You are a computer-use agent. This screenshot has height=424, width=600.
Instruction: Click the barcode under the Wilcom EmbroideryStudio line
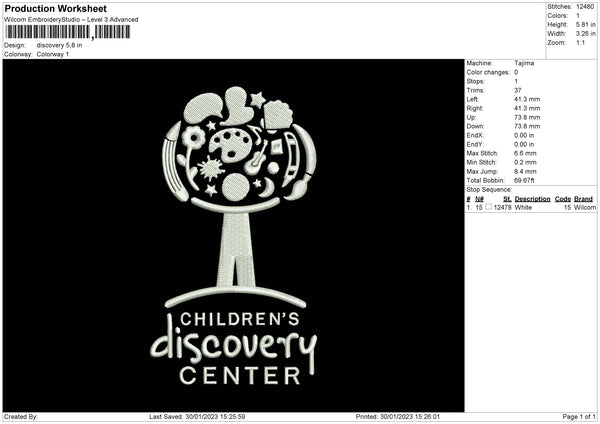[68, 32]
